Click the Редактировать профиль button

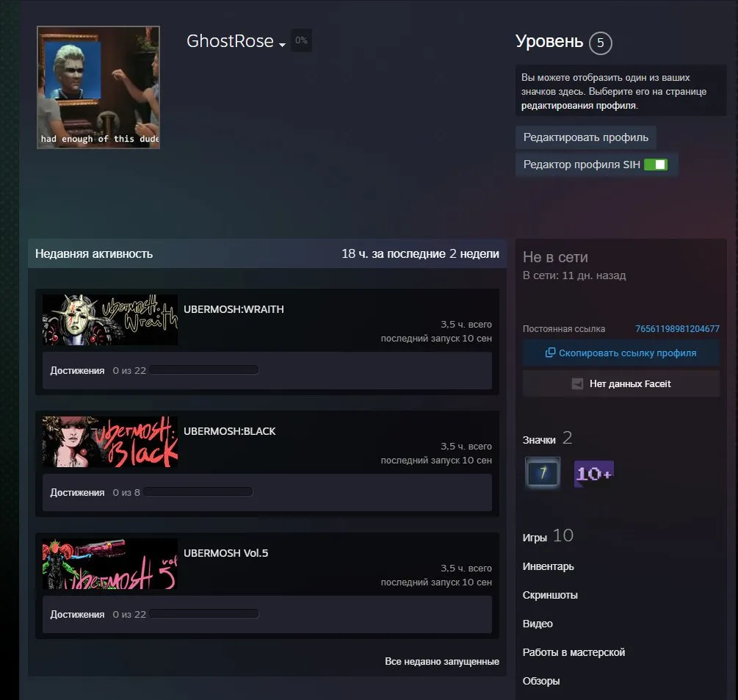pos(585,137)
